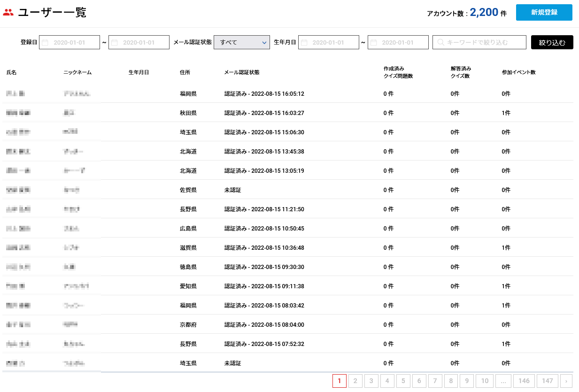Viewport: 579px width, 392px height.
Task: Focus the キーワードで絞り込む search field
Action: pyautogui.click(x=484, y=43)
